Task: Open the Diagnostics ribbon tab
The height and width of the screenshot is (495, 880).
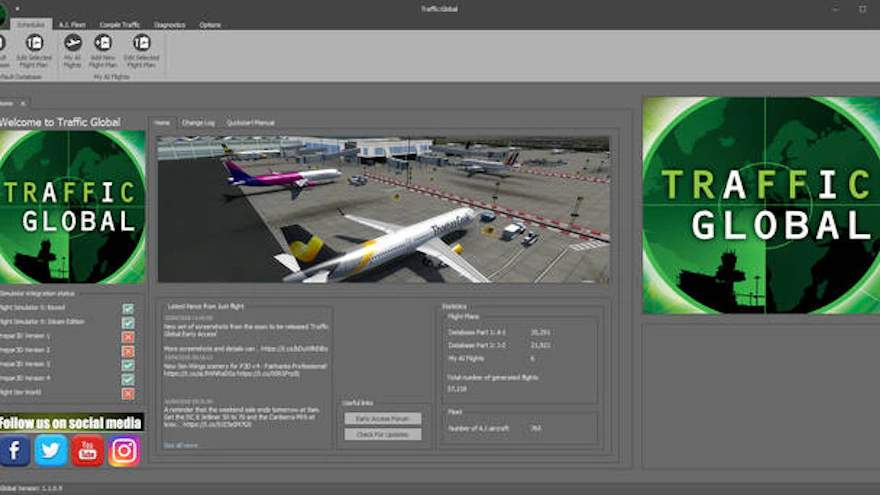Action: [169, 25]
